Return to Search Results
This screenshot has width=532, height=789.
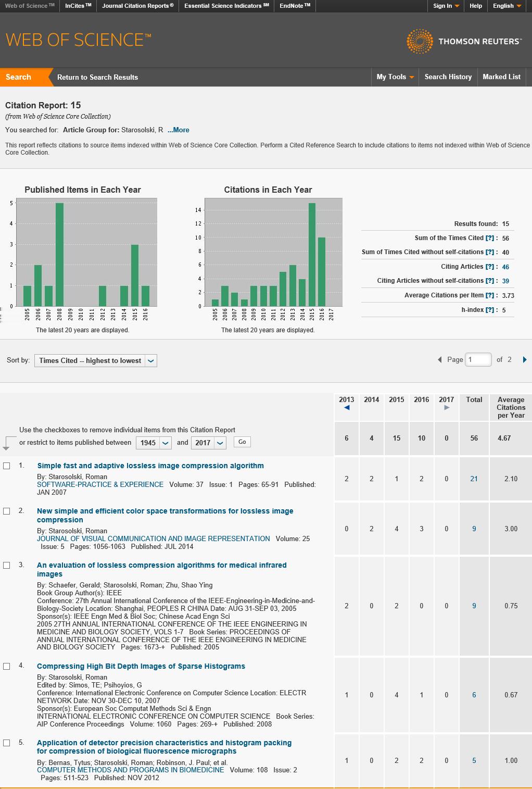click(97, 77)
